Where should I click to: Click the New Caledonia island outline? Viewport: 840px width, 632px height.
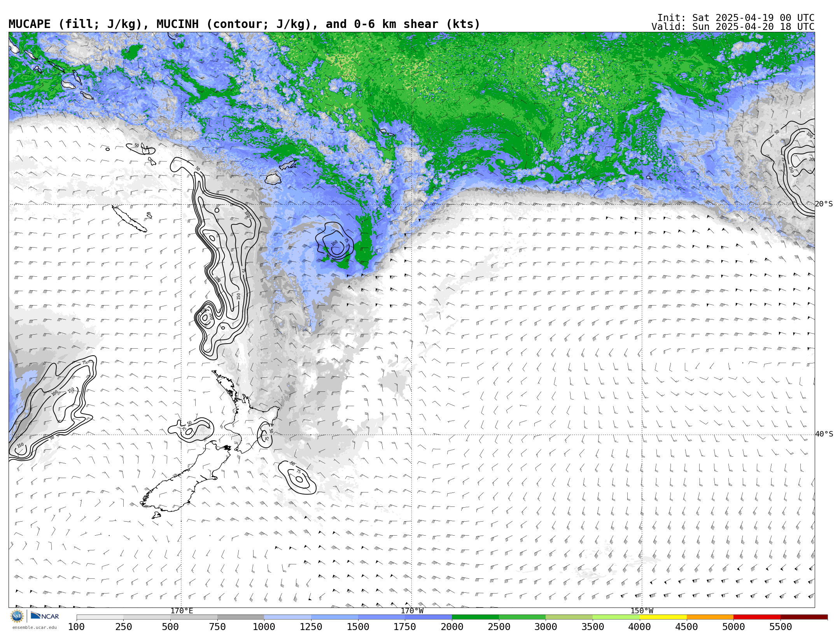[x=129, y=219]
